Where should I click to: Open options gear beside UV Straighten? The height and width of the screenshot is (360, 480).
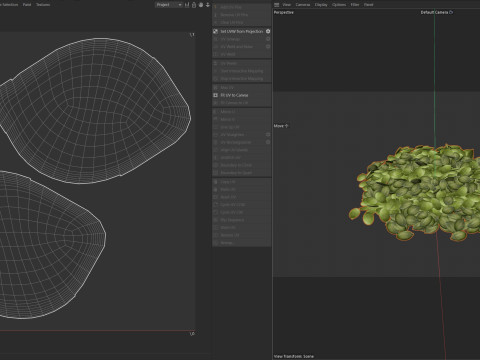pyautogui.click(x=268, y=135)
